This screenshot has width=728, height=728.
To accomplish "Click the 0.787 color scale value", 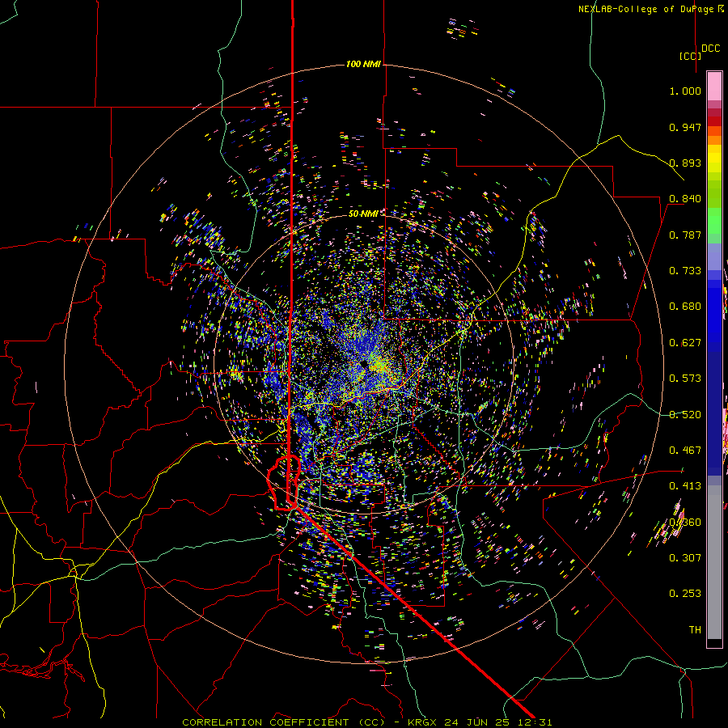I will pos(685,235).
